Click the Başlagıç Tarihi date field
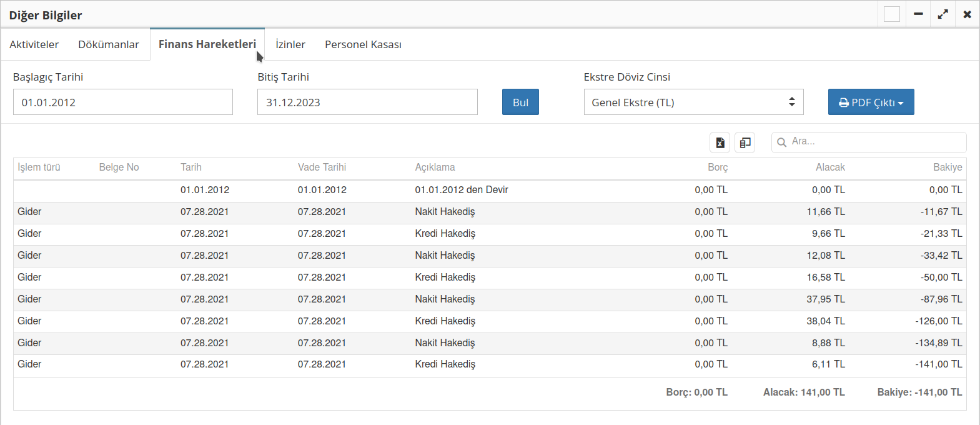 tap(123, 102)
